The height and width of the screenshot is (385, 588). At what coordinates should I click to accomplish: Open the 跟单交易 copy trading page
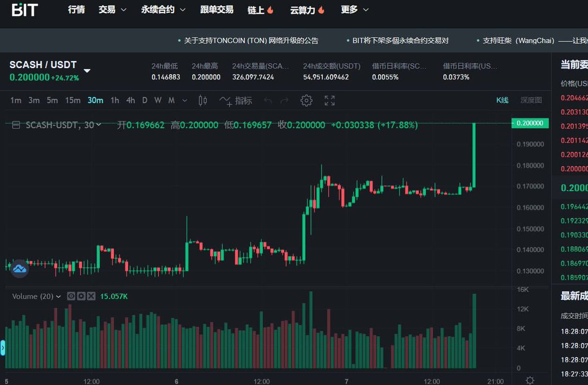click(217, 9)
